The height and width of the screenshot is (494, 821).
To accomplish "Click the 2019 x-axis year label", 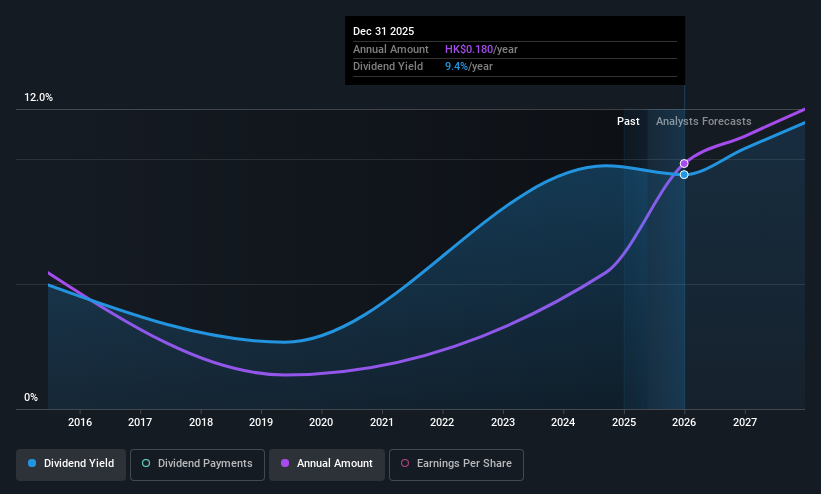I will click(261, 422).
